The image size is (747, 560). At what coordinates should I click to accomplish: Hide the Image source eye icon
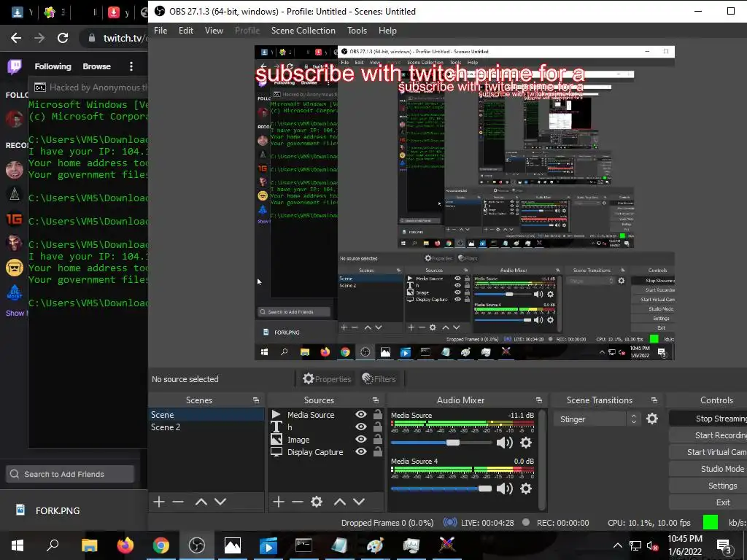click(361, 440)
